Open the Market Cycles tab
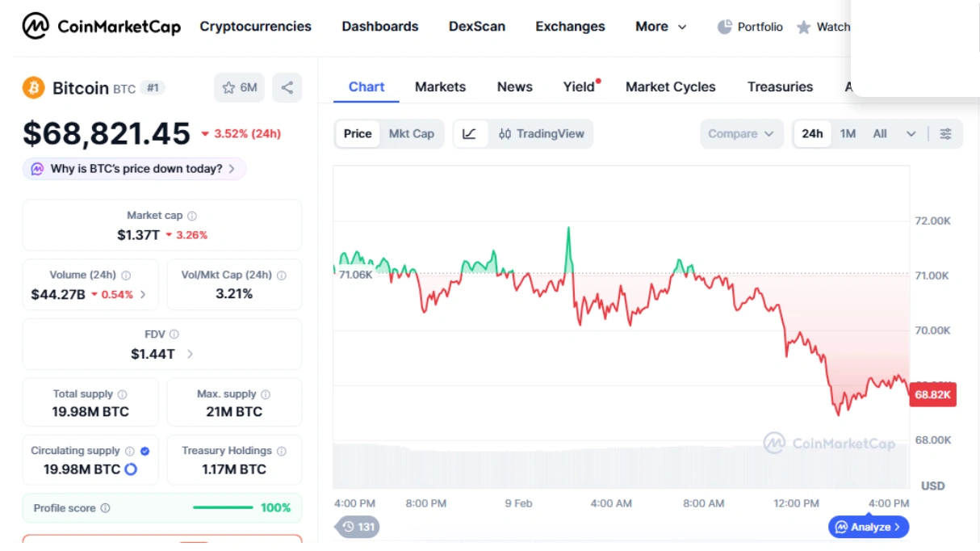This screenshot has height=551, width=980. click(670, 86)
